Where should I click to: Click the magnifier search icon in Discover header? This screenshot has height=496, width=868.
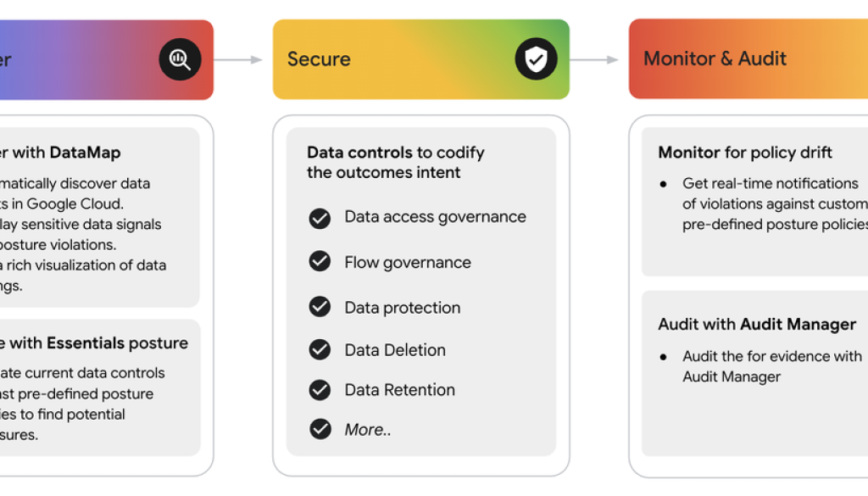pyautogui.click(x=180, y=59)
